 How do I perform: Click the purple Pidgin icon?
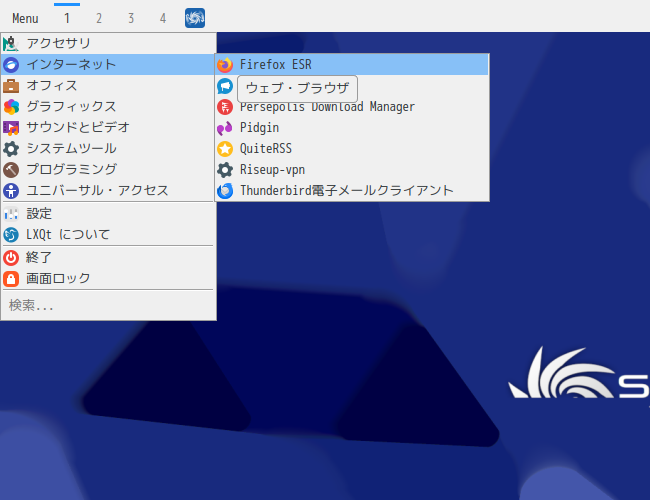click(225, 128)
